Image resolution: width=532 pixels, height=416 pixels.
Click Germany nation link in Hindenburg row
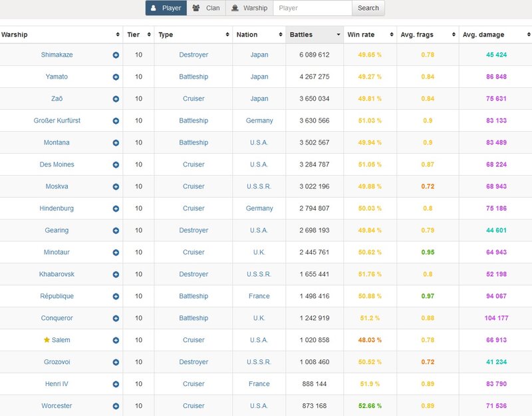(259, 208)
